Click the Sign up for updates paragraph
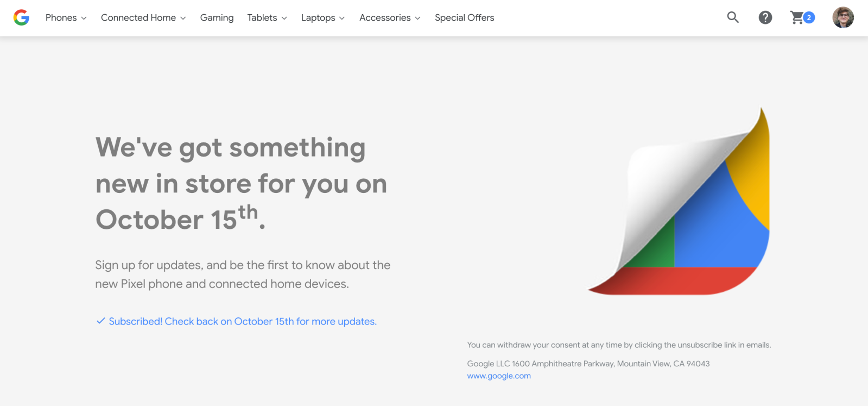Image resolution: width=868 pixels, height=406 pixels. (x=243, y=274)
